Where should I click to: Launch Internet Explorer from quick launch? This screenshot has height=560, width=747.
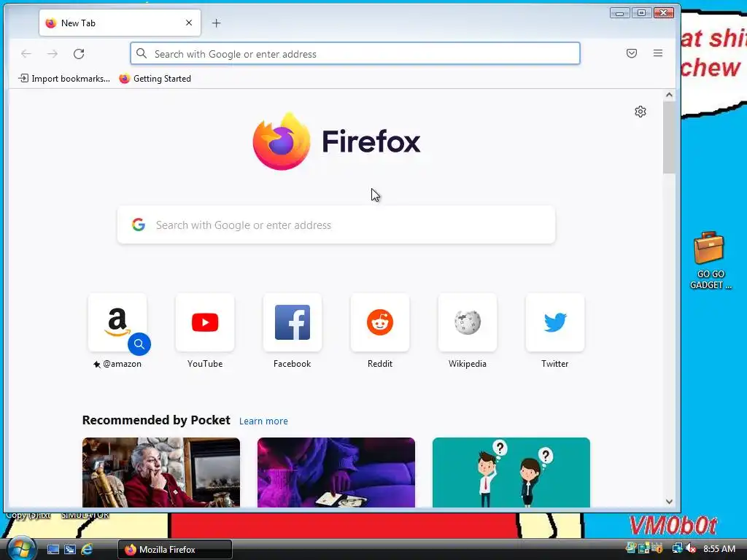(88, 550)
